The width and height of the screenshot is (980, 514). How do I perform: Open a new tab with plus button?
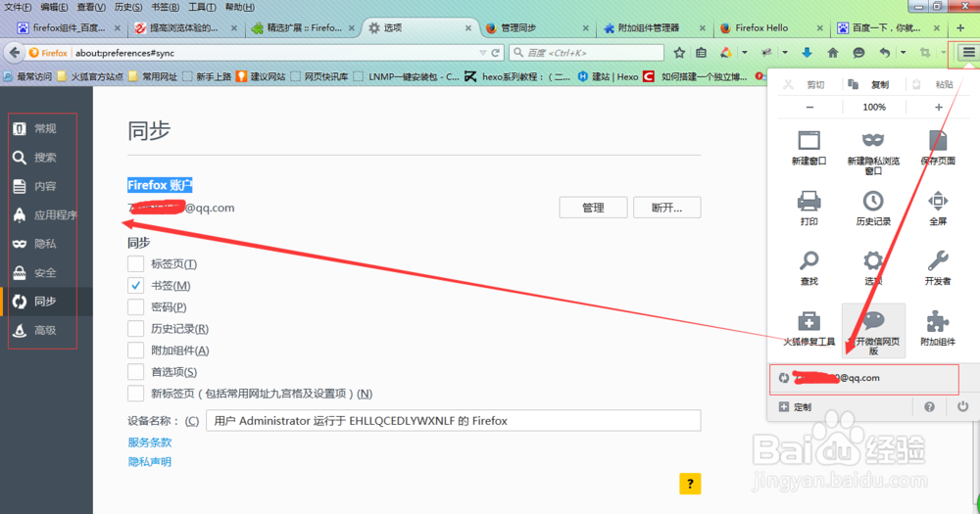coord(960,28)
